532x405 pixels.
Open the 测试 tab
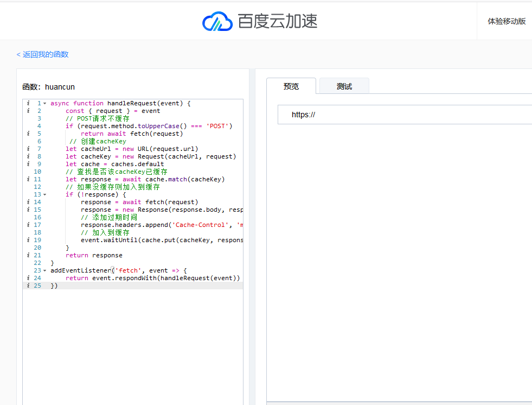[344, 86]
